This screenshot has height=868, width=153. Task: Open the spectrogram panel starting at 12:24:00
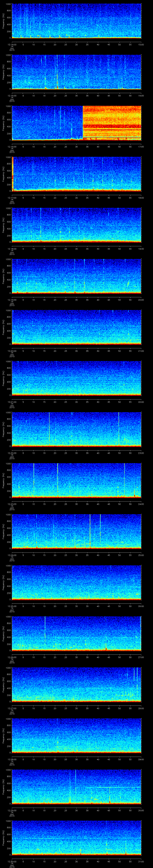(77, 531)
